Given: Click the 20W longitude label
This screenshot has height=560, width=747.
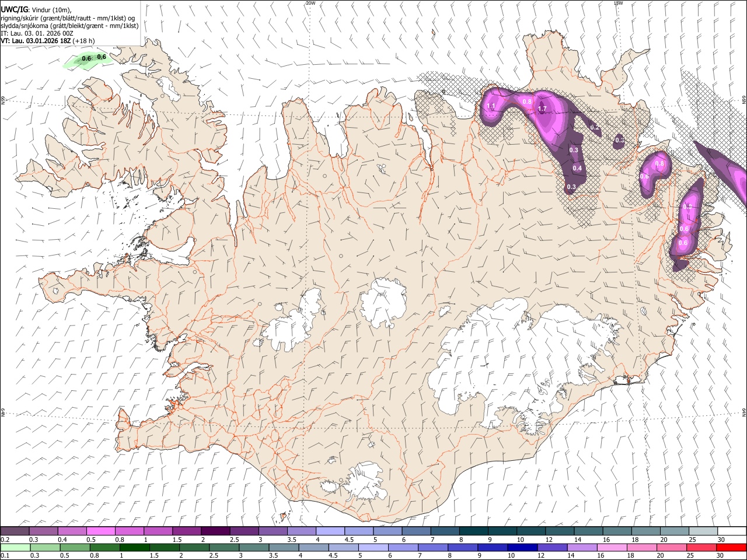Looking at the screenshot, I should [310, 3].
